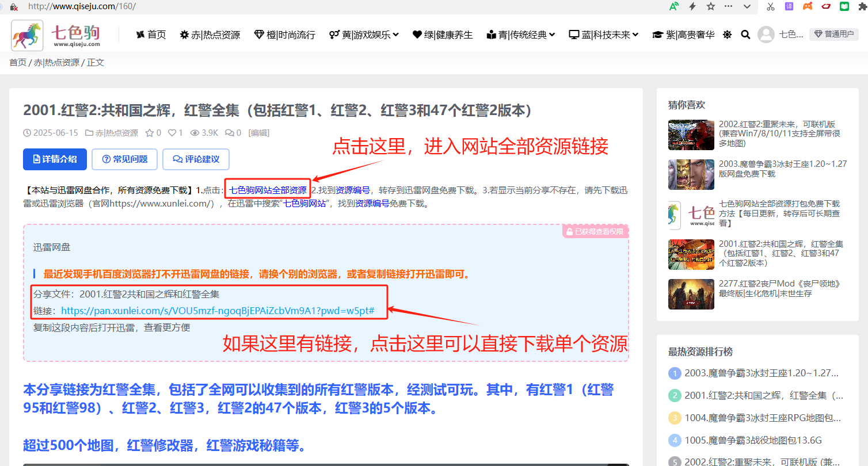Click the green read-aloud A icon

point(674,6)
